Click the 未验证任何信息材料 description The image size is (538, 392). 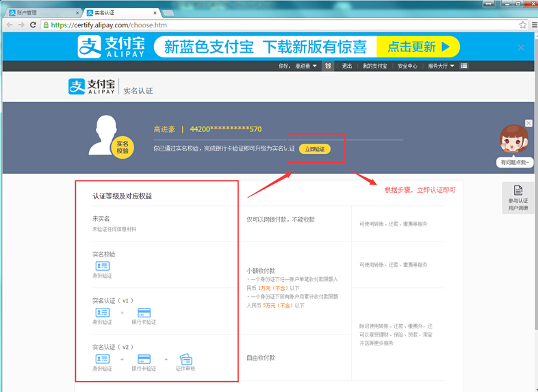(114, 229)
